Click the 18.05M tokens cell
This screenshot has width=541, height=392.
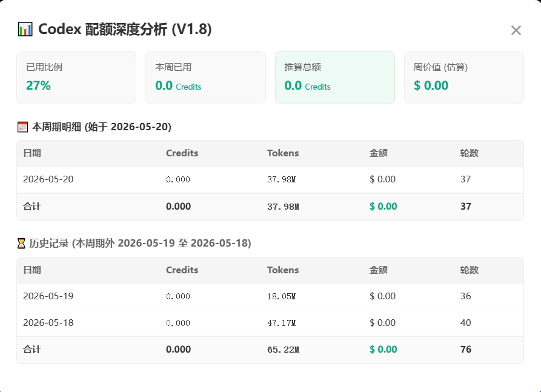[x=282, y=296]
